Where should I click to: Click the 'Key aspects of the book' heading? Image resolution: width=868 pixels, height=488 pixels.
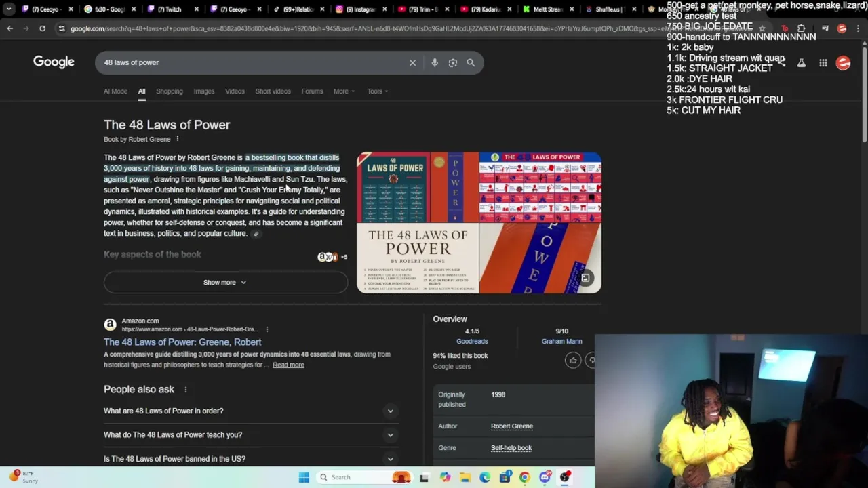[x=153, y=254]
